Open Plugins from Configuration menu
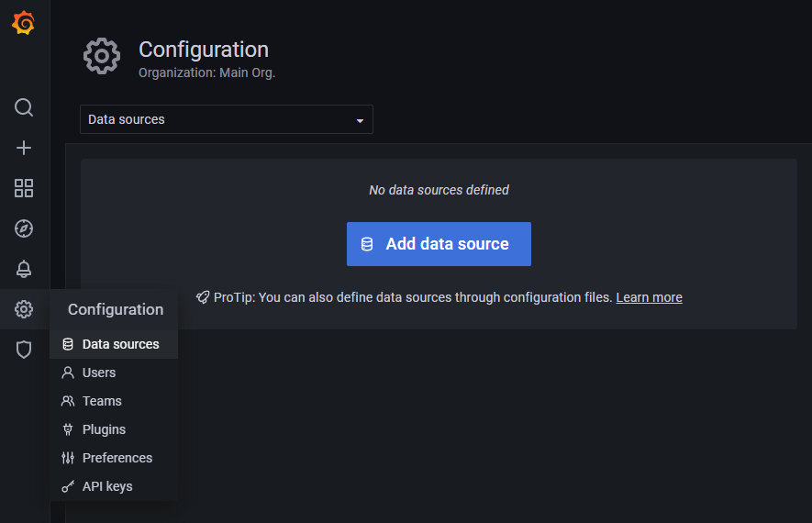 [x=104, y=429]
